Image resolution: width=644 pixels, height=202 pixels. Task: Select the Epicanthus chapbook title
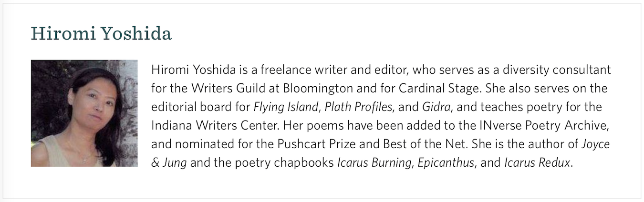tap(446, 163)
